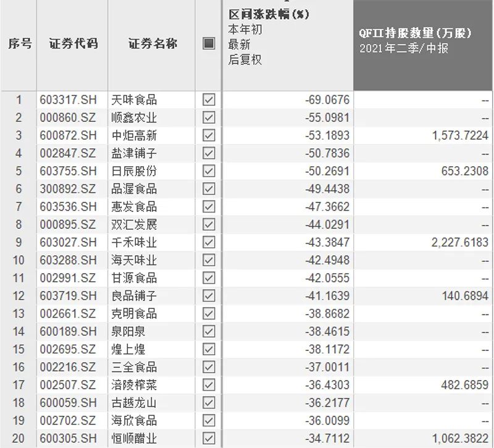
Task: Click the change value -55.0981
Action: pos(327,117)
